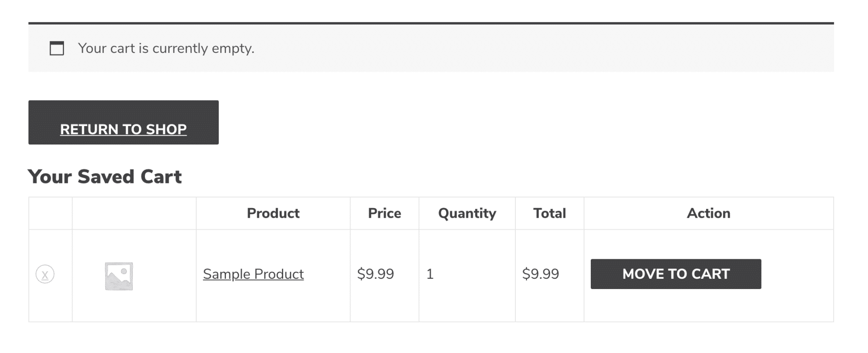Click the Sample Product placeholder image
Screen dimensions: 868x353
point(119,276)
